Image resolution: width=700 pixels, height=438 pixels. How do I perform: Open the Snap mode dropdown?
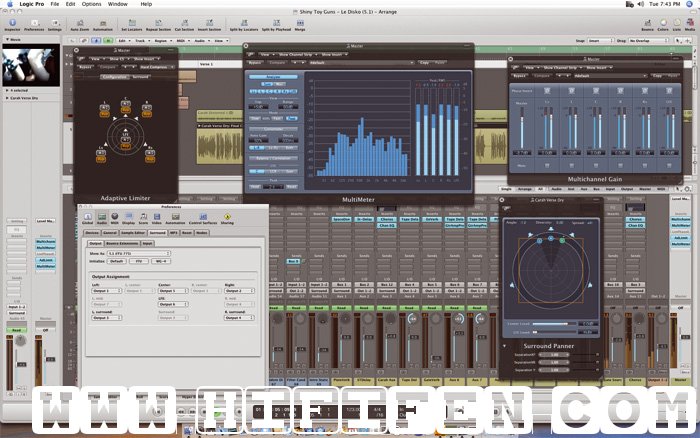point(600,41)
